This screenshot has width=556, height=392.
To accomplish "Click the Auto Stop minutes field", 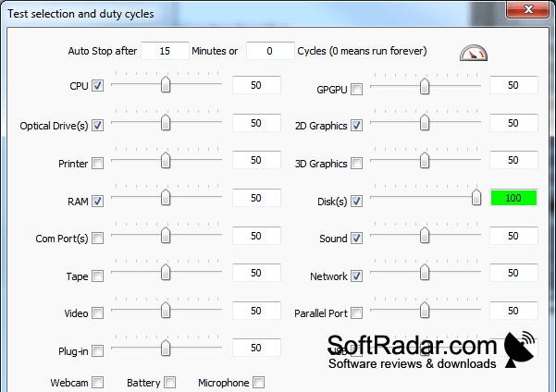I will tap(165, 51).
